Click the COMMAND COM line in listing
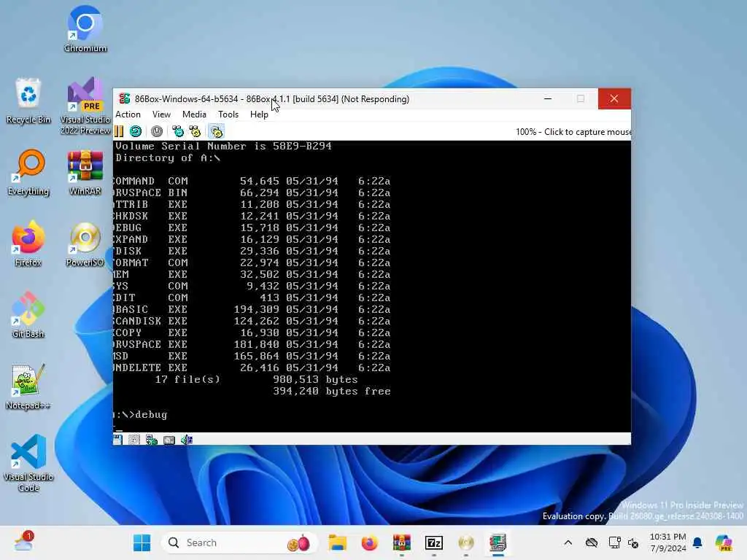The height and width of the screenshot is (560, 747). 252,181
